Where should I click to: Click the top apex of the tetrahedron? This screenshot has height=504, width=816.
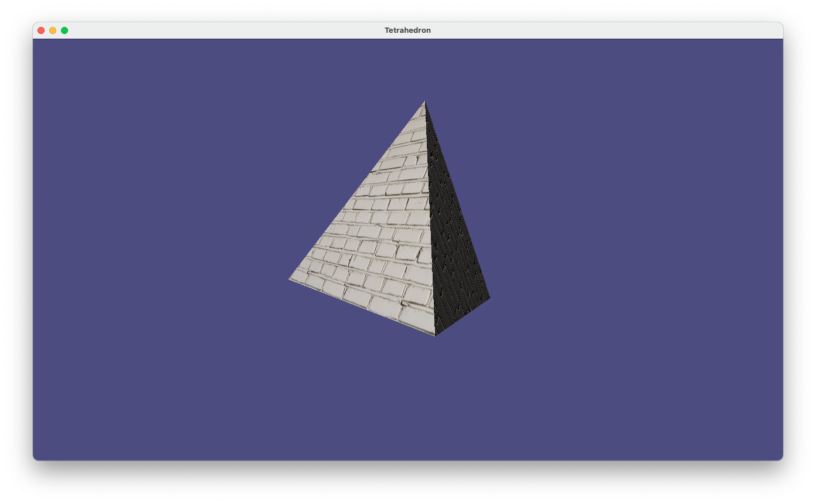tap(425, 102)
